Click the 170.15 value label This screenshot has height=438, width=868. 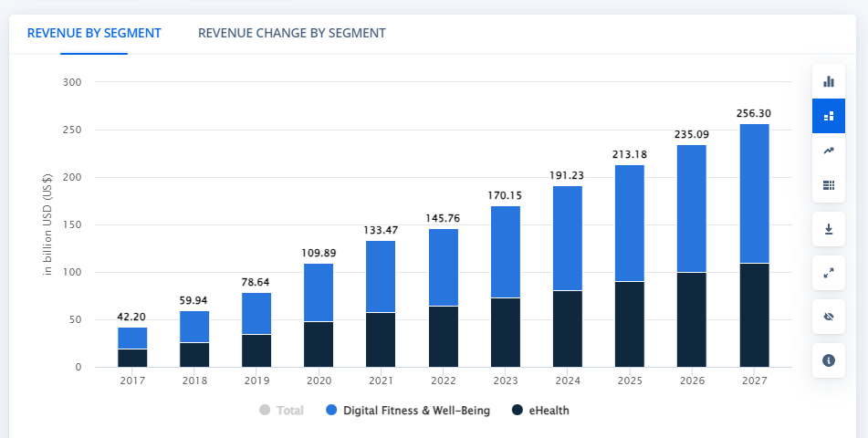[x=506, y=195]
